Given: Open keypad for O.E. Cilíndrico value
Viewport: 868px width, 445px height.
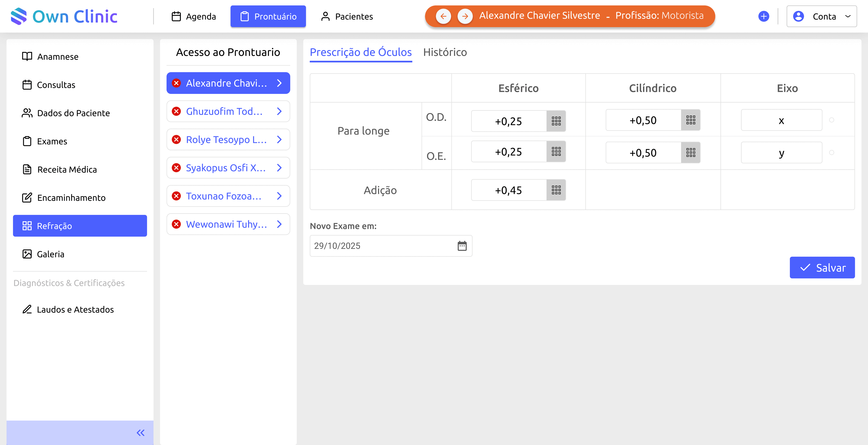Looking at the screenshot, I should [x=690, y=153].
